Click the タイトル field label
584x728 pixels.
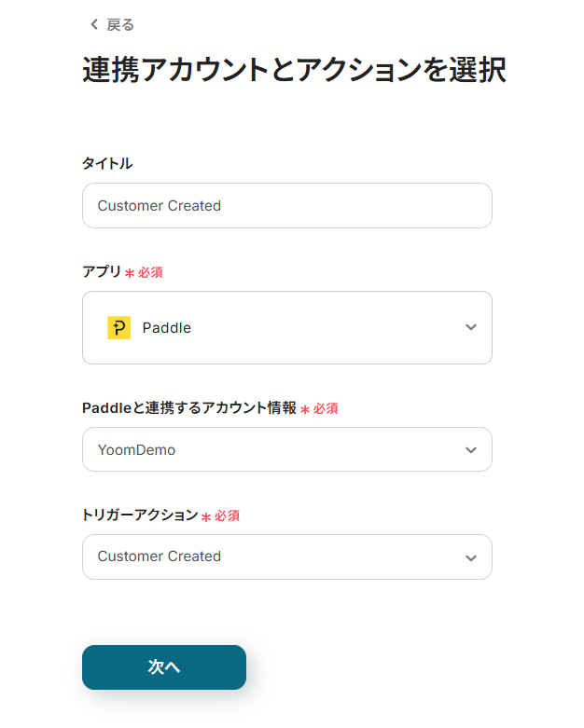[x=107, y=164]
